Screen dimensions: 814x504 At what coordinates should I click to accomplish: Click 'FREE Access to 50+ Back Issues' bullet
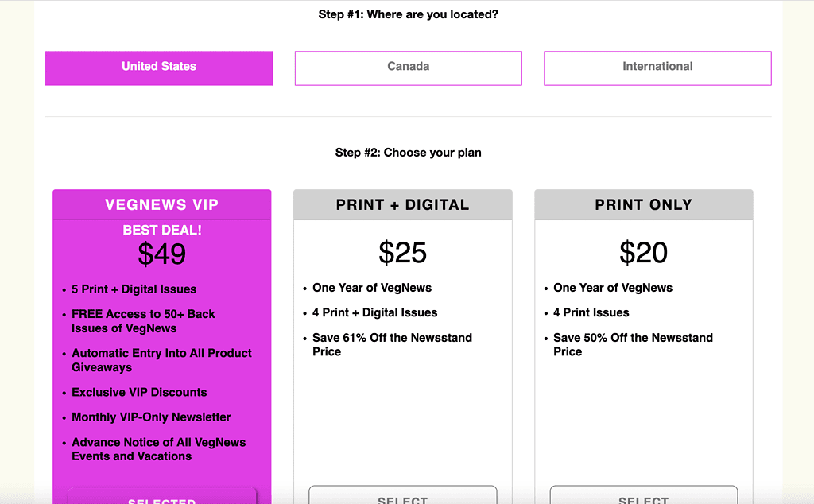pos(143,321)
